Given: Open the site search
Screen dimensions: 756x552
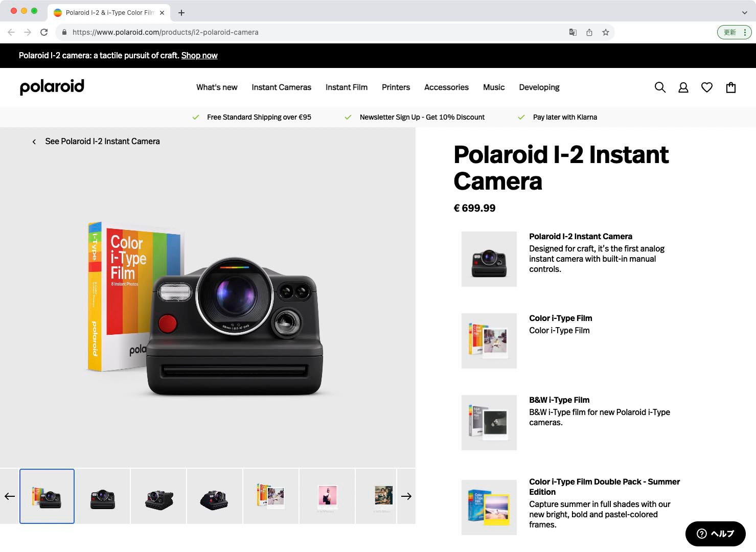Looking at the screenshot, I should pos(660,87).
